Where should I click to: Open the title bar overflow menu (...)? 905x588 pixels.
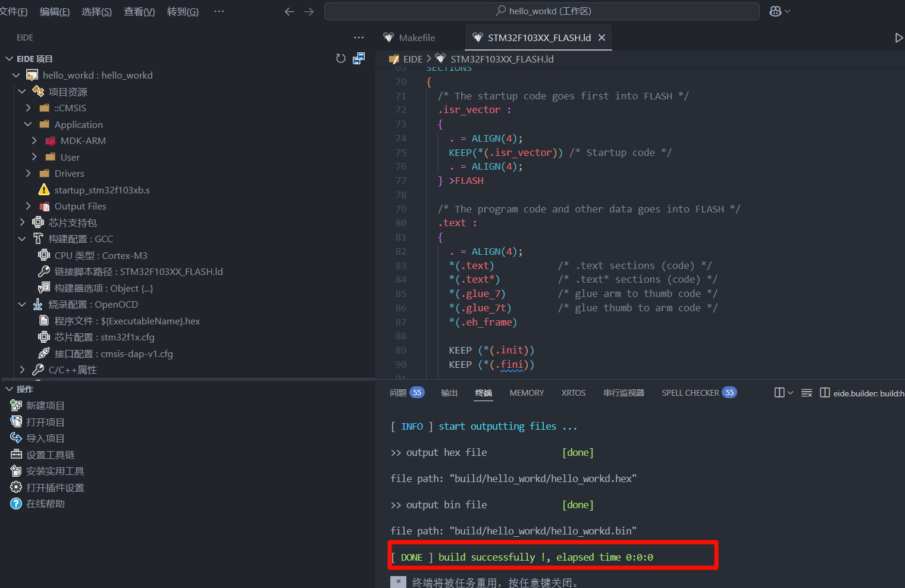click(219, 11)
